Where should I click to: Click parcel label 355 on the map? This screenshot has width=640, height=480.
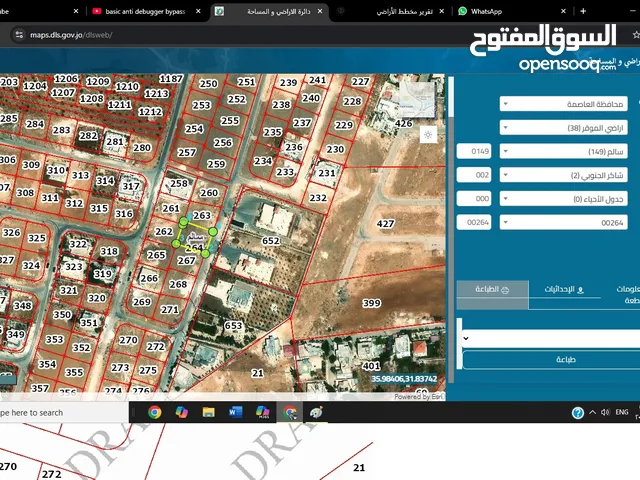tap(74, 372)
